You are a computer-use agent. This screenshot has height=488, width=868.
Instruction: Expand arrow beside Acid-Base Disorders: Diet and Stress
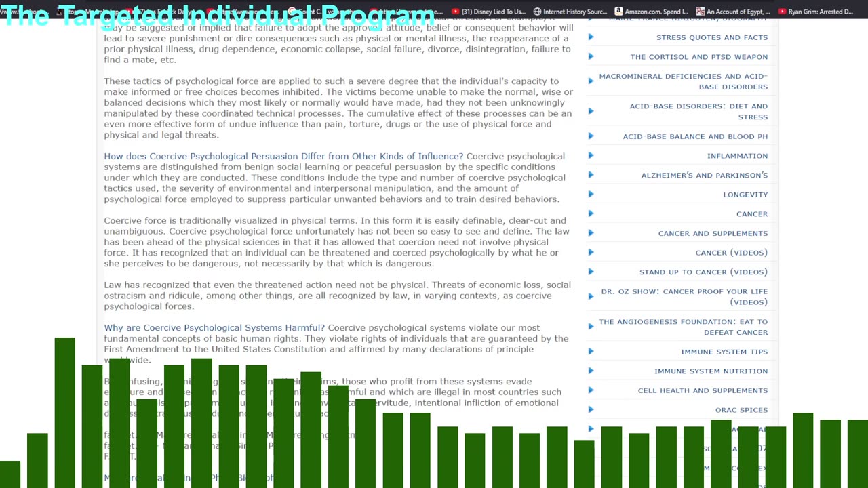pos(591,111)
